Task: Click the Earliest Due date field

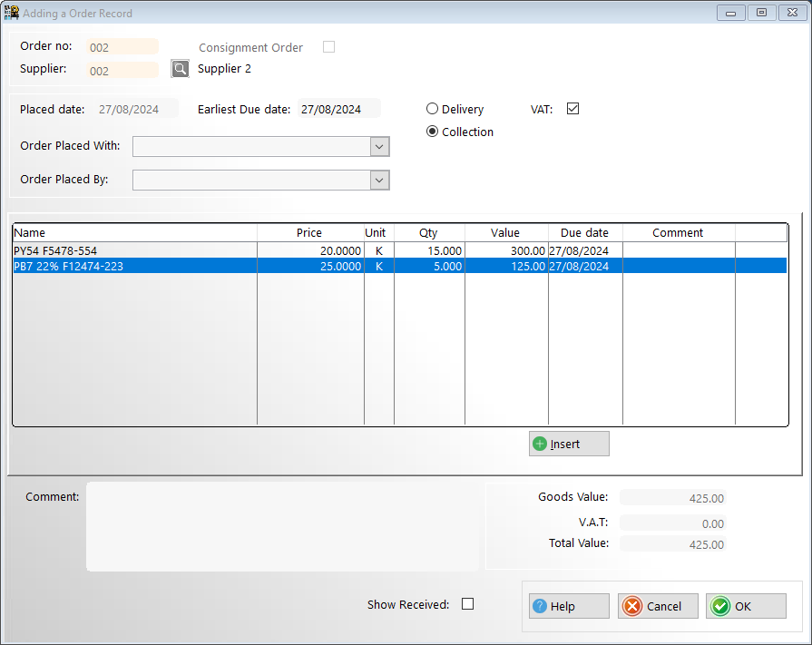Action: click(x=338, y=109)
